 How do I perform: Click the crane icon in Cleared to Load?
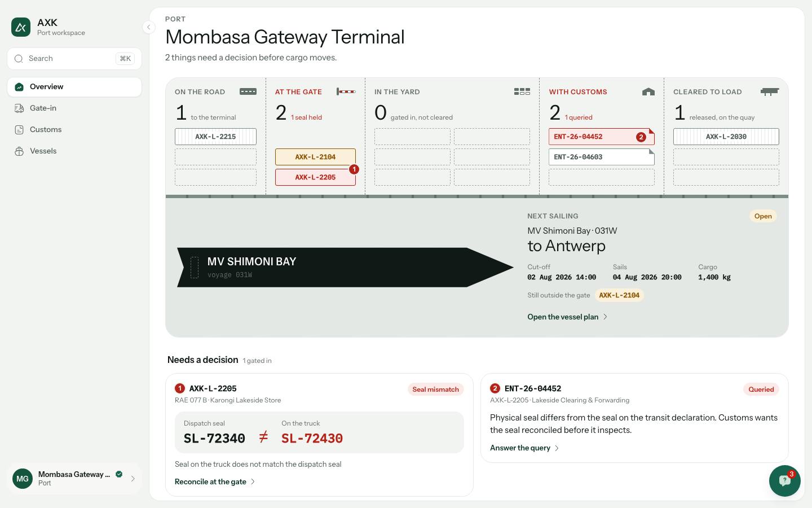[770, 91]
